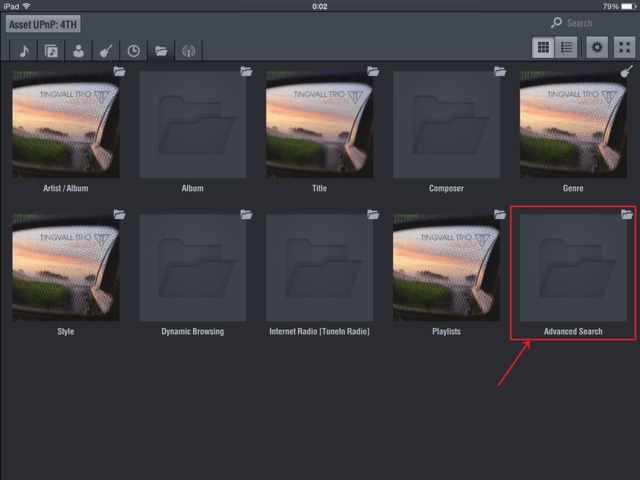Open the Albums tab icon
This screenshot has width=640, height=480.
click(51, 51)
